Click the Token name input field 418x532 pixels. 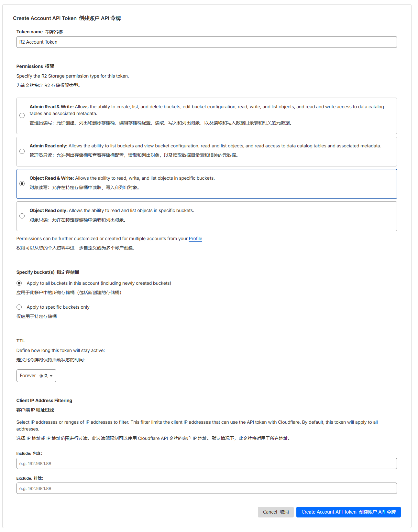click(x=206, y=42)
